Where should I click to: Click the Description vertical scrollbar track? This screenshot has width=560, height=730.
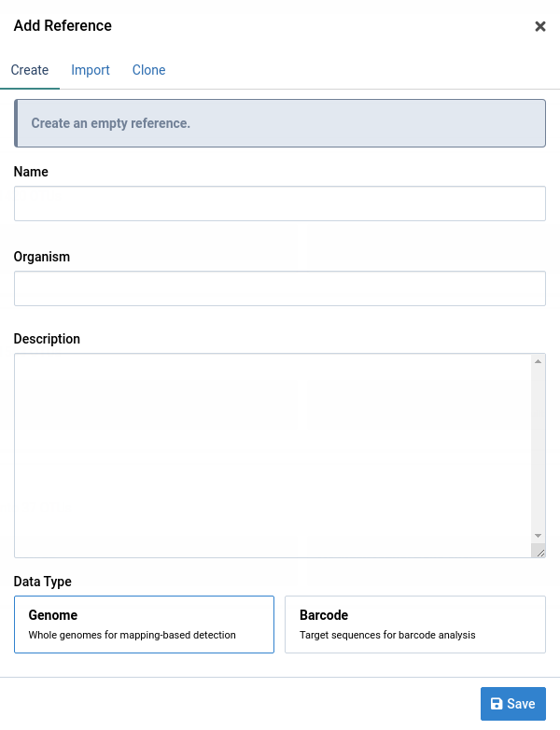point(538,448)
